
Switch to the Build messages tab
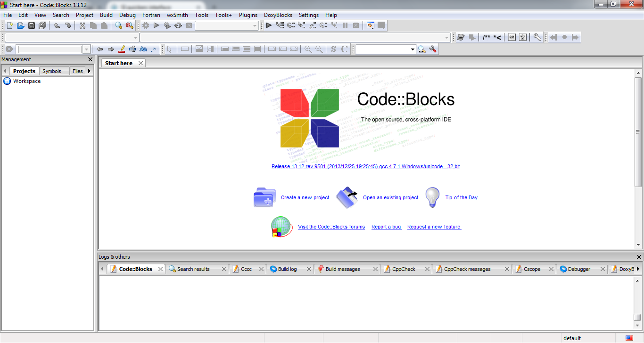coord(343,269)
